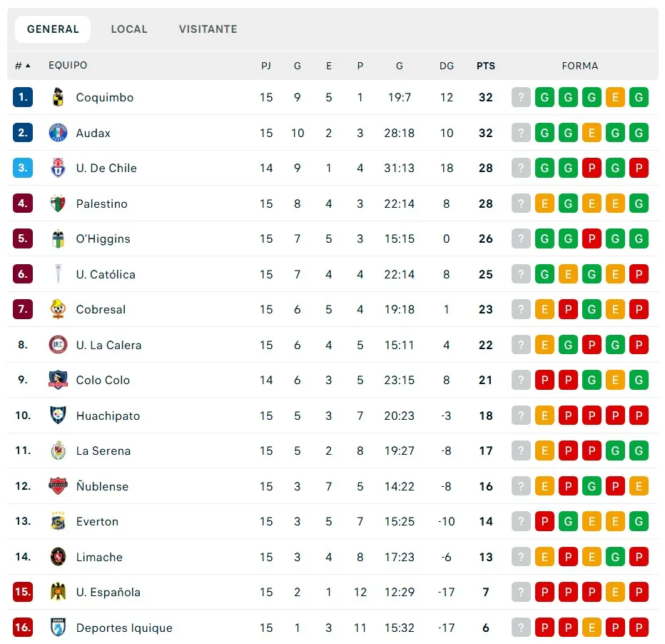Click the Cobresal team crest icon

point(58,309)
